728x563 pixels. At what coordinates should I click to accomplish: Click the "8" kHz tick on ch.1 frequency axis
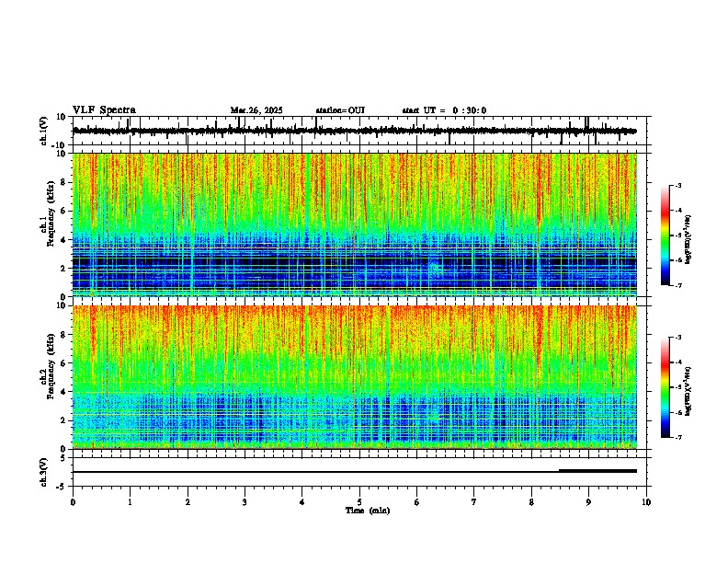pos(64,182)
